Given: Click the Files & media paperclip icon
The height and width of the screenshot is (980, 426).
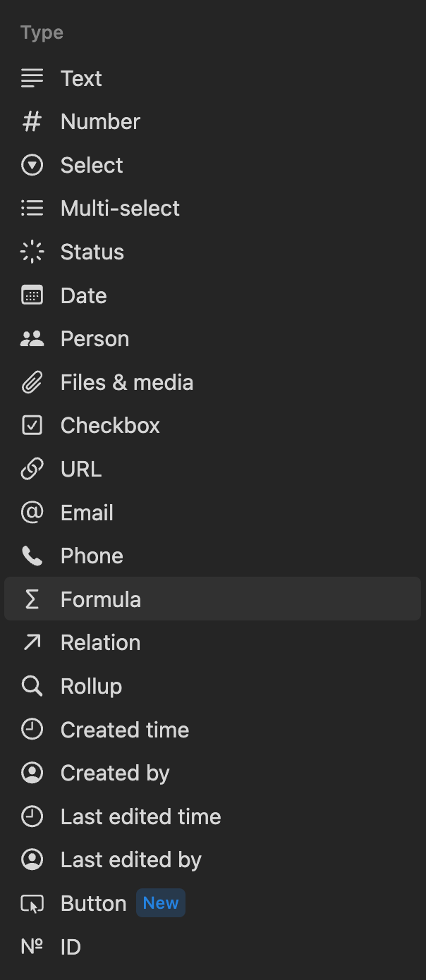Looking at the screenshot, I should tap(32, 382).
